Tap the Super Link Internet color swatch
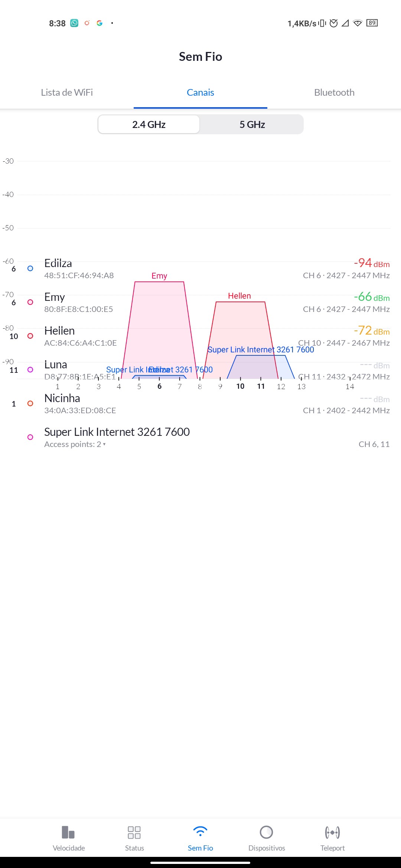Screen dimensions: 401x868 click(30, 437)
